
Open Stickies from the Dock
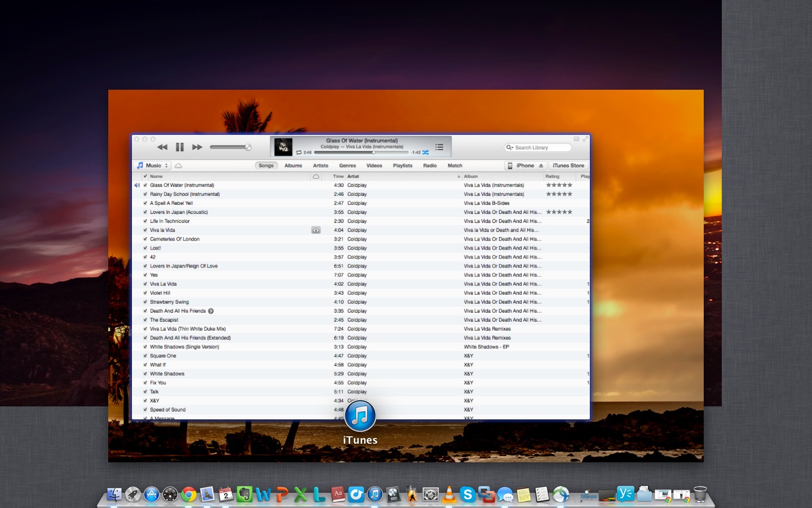click(x=524, y=495)
